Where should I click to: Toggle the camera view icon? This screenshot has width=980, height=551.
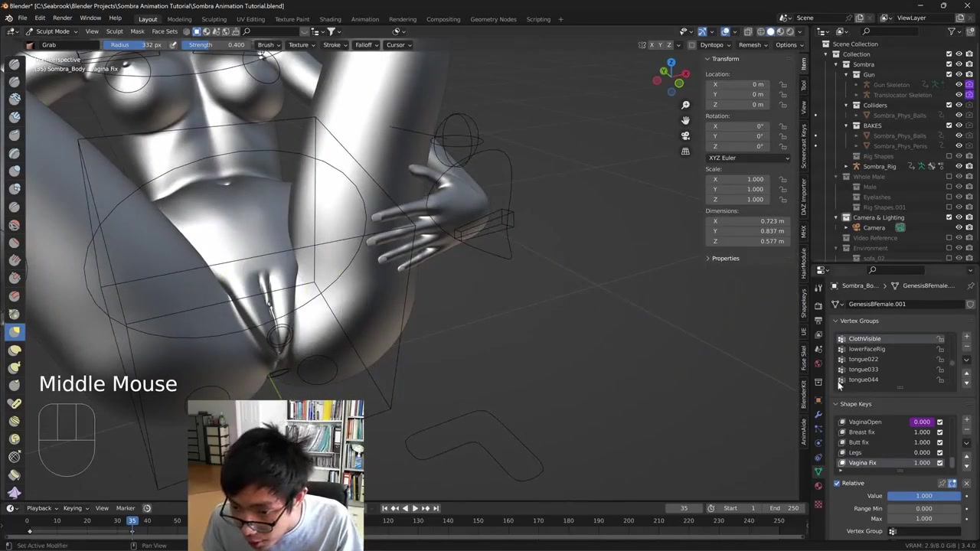tap(685, 135)
